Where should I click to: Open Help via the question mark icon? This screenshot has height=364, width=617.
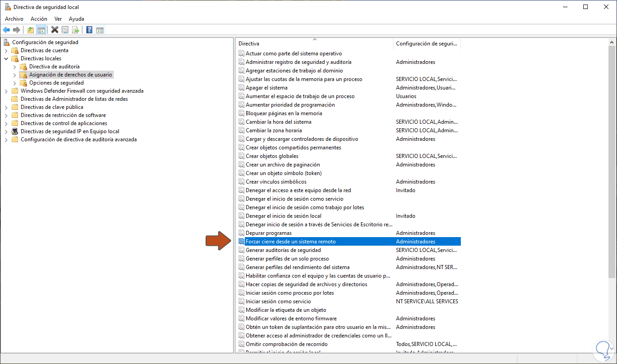tap(89, 30)
